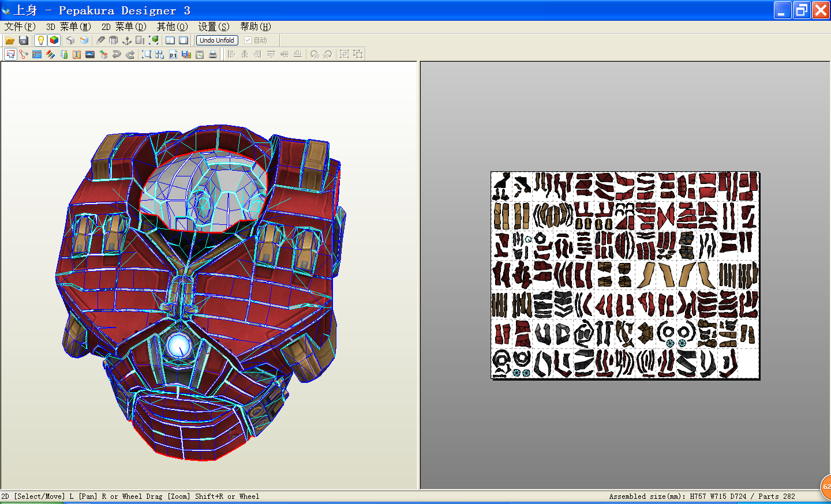Click the blue floppy with colored bars icon
This screenshot has width=831, height=504.
[186, 54]
